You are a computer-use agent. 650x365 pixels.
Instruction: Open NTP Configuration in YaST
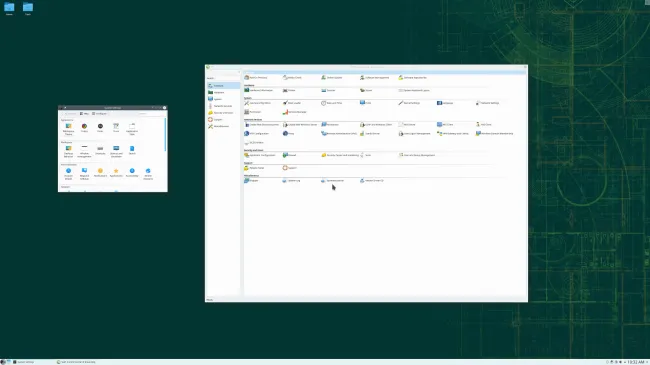pyautogui.click(x=257, y=134)
